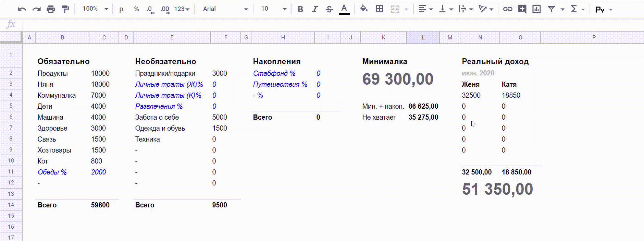Select the 'Праздники/подарки' cell

[x=165, y=73]
